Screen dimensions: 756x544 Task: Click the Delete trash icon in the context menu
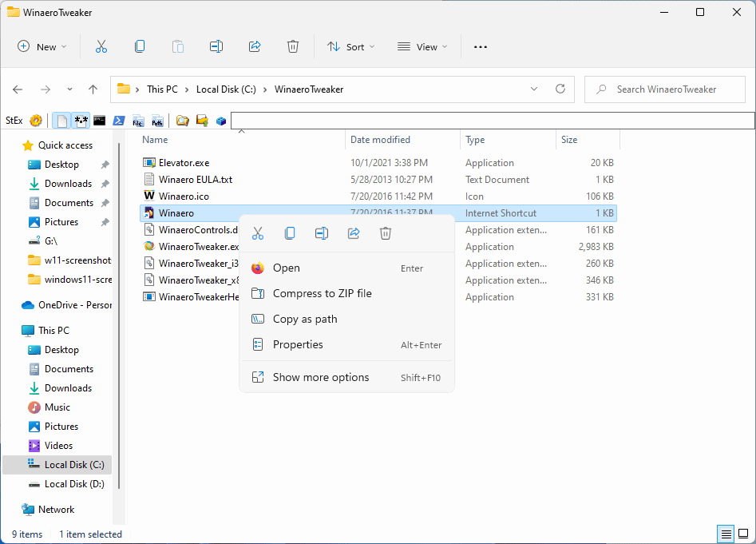pos(386,232)
